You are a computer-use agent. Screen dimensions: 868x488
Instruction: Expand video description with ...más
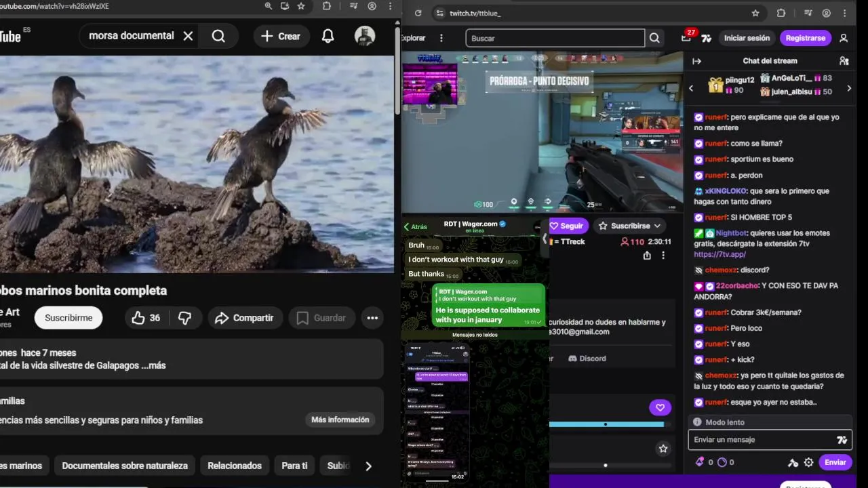tap(154, 365)
